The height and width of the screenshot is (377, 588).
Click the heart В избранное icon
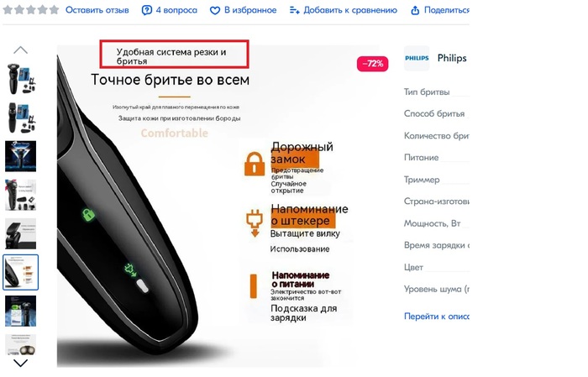[x=215, y=10]
